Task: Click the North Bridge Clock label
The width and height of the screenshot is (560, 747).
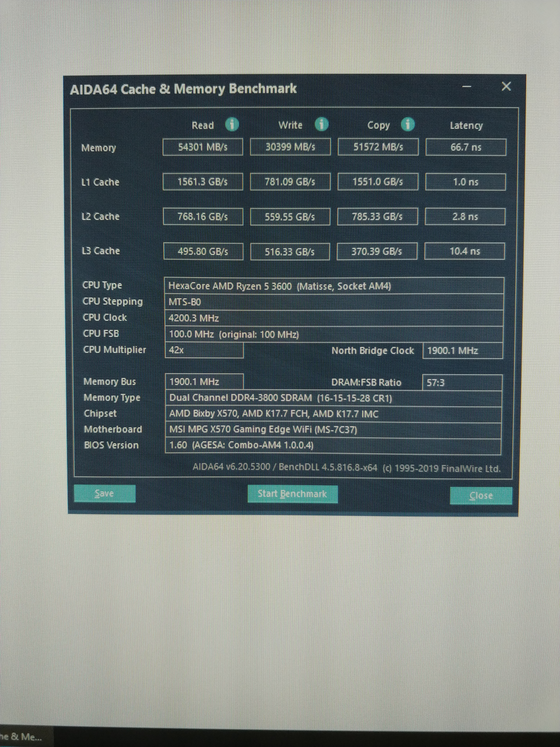Action: 373,351
